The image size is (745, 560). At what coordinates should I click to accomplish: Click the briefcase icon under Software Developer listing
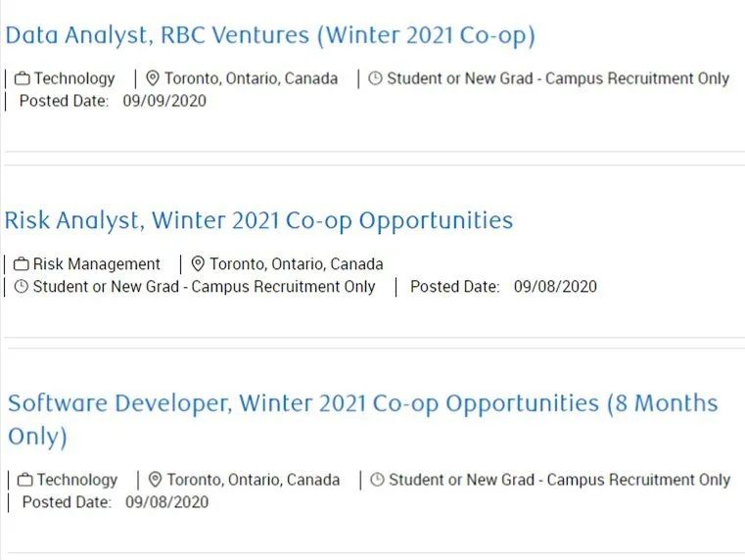(x=24, y=480)
